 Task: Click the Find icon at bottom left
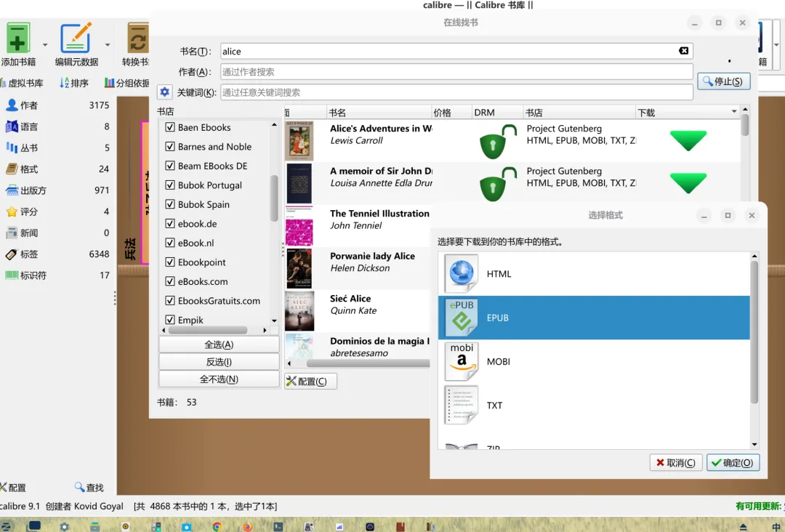point(79,487)
